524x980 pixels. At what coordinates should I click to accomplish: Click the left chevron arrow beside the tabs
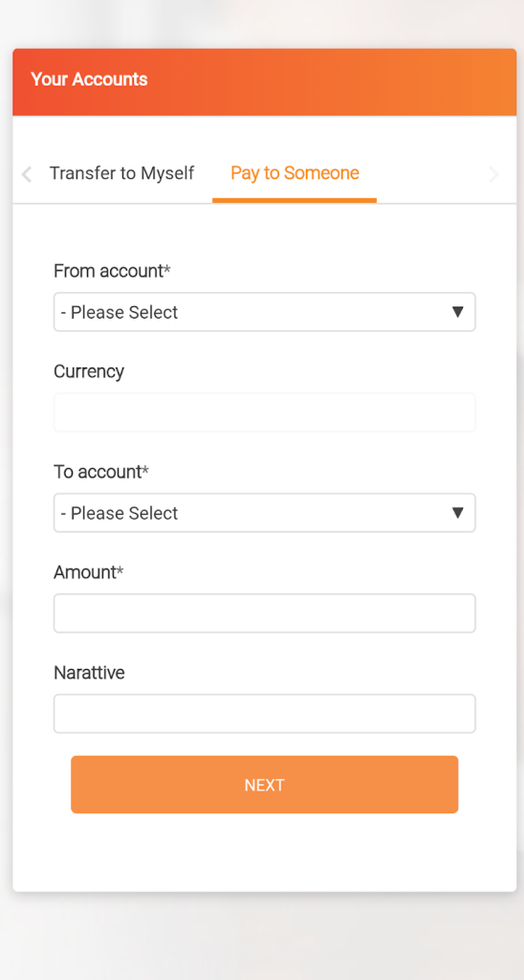(x=26, y=174)
